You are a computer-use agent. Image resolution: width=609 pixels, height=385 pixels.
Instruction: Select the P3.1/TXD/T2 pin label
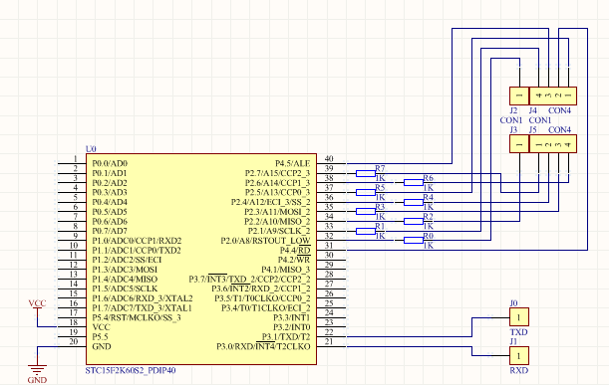286,336
